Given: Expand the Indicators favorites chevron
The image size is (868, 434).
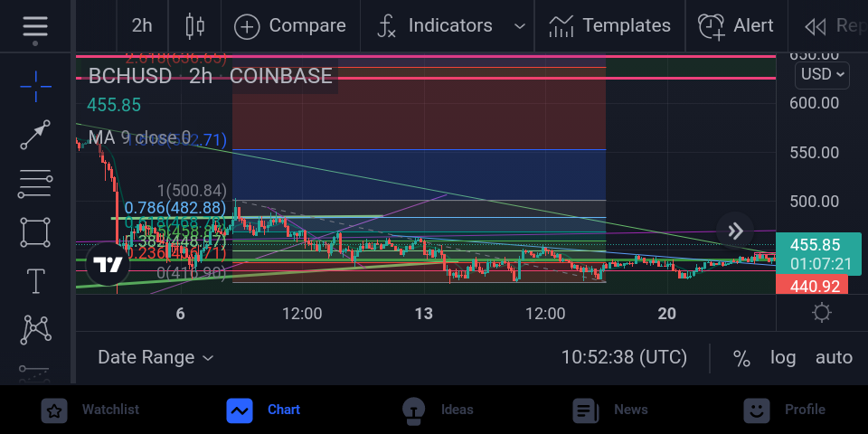Looking at the screenshot, I should (519, 26).
